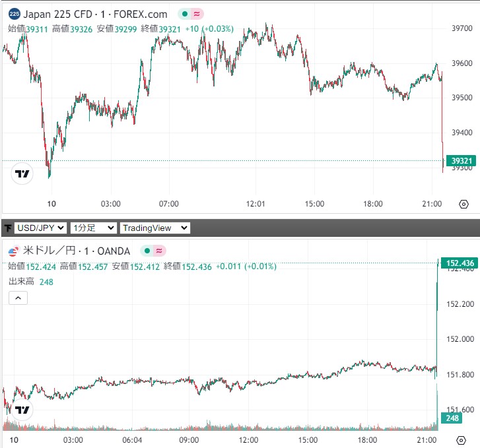This screenshot has height=448, width=480.
Task: Click the 高値 152.457 value in the USD/JPY legend
Action: tap(84, 267)
